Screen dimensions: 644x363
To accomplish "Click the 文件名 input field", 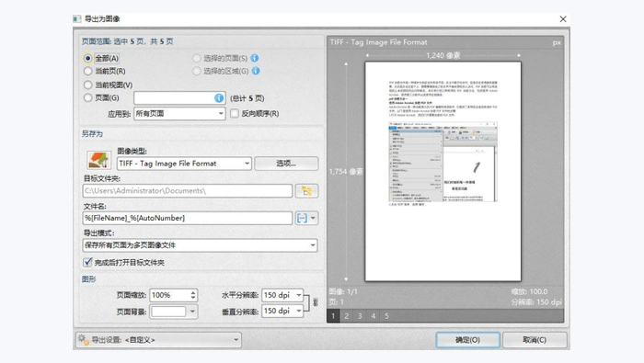I will click(188, 218).
